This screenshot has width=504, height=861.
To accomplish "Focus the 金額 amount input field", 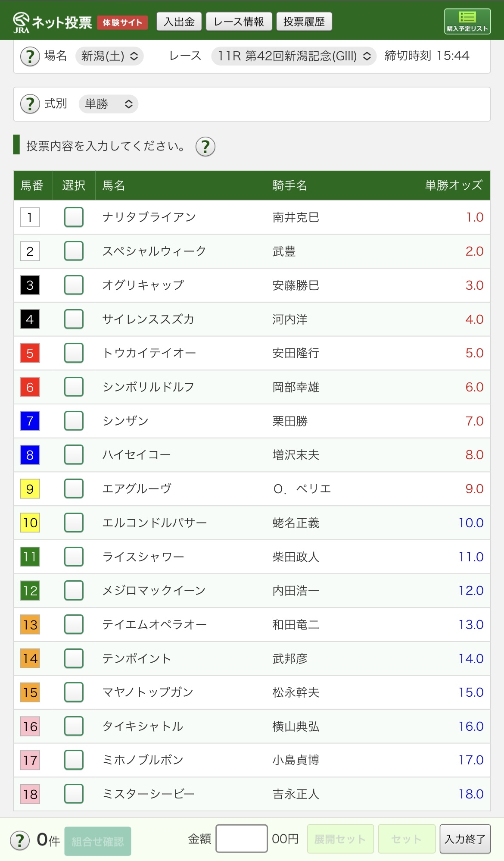I will coord(241,839).
